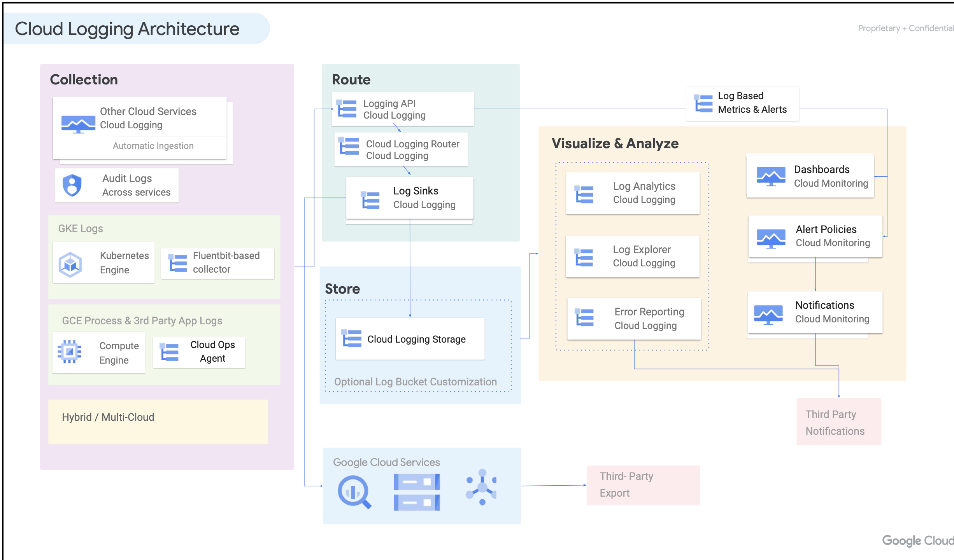Image resolution: width=954 pixels, height=560 pixels.
Task: Click the Cloud Storage server icon
Action: (x=416, y=492)
